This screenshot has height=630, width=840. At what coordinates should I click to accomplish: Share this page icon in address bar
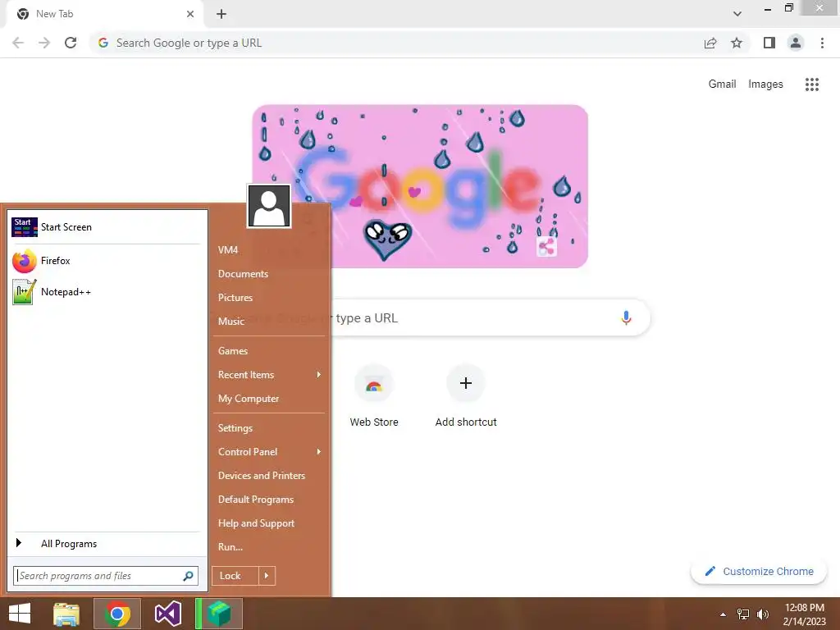coord(710,43)
